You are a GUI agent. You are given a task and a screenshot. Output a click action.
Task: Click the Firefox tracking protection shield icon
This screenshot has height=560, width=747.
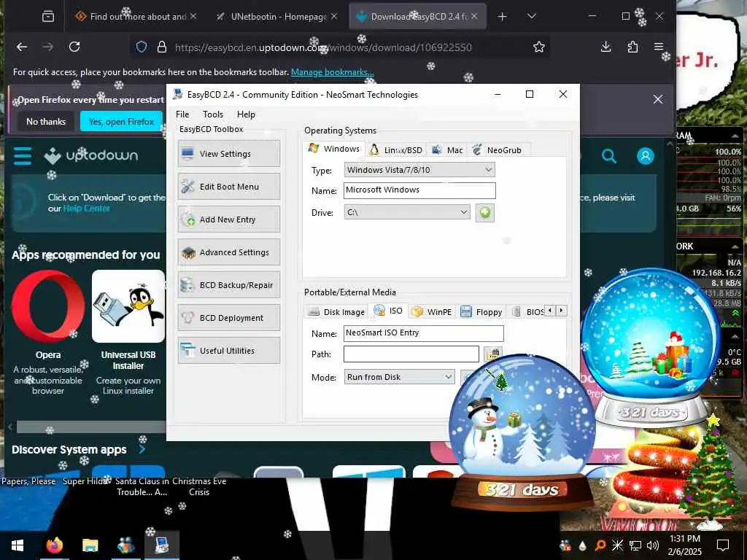(x=141, y=47)
